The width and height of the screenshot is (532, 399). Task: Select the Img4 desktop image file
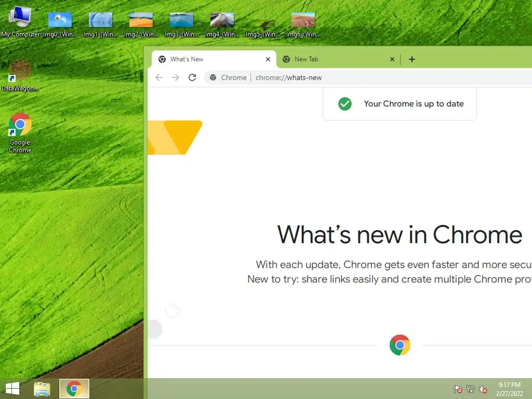[222, 24]
